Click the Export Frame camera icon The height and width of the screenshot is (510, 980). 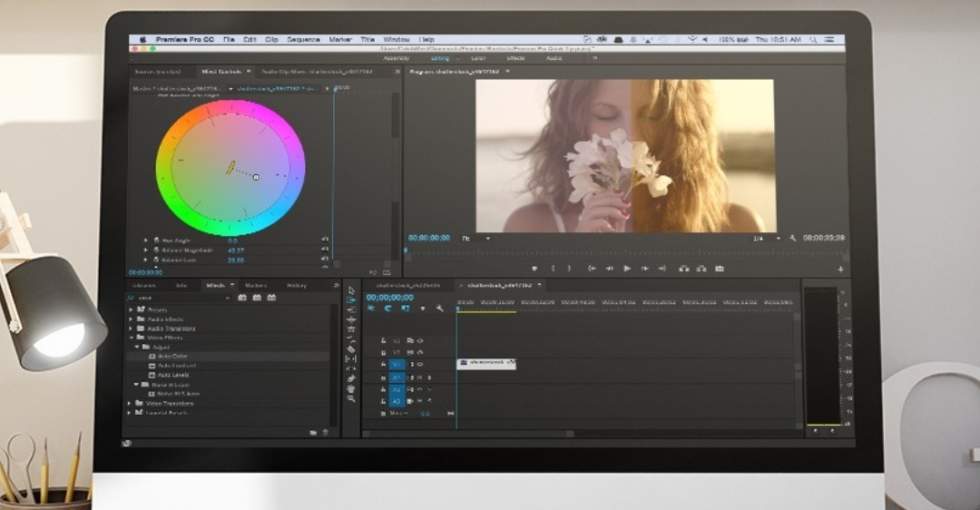coord(720,269)
